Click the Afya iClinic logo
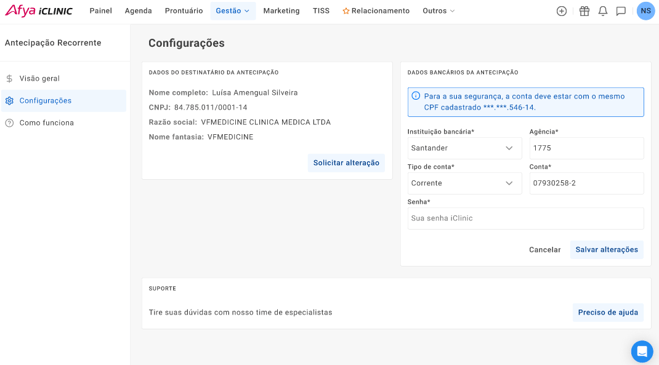 coord(39,11)
